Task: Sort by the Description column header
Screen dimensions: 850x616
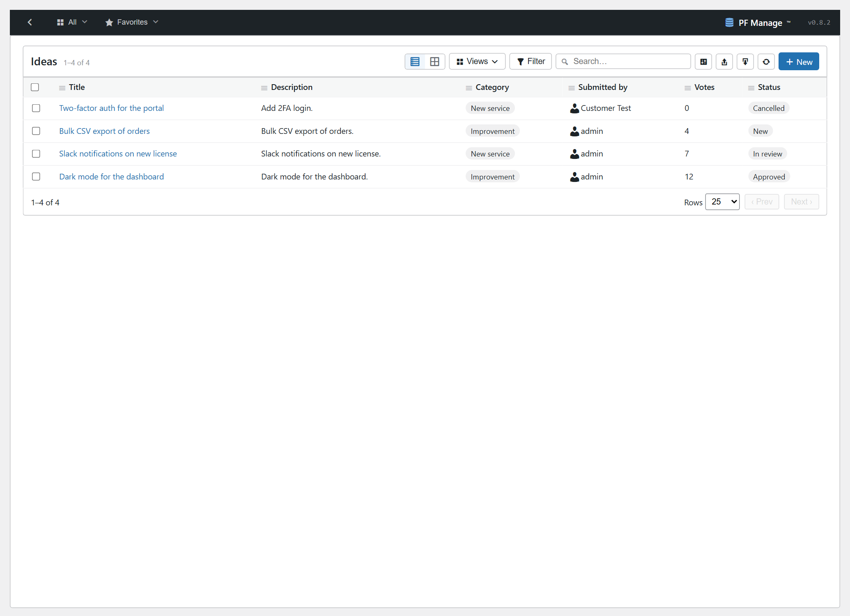Action: tap(292, 87)
